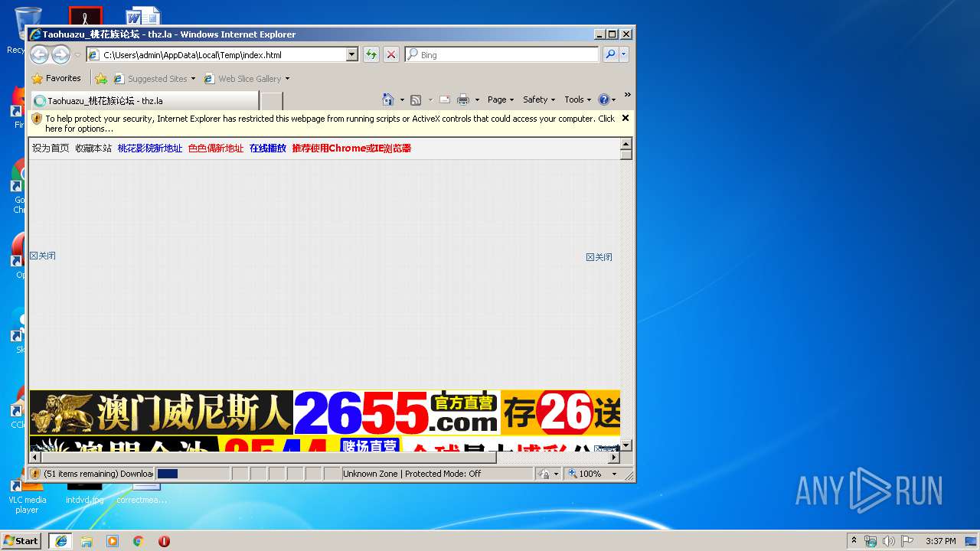Click the RSS Feeds icon
Image resolution: width=980 pixels, height=551 pixels.
416,99
